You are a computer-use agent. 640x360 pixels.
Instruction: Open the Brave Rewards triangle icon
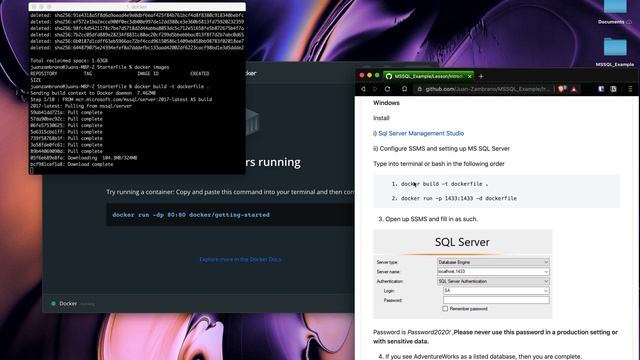[x=573, y=89]
